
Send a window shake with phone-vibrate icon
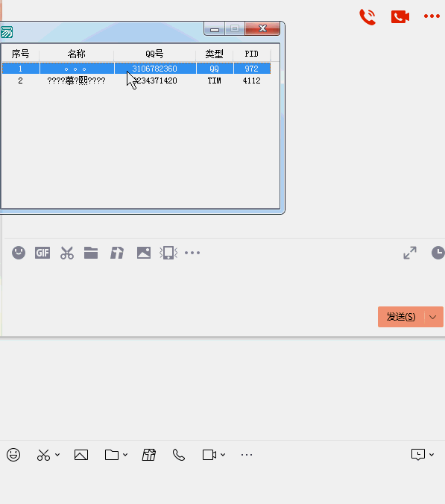[168, 253]
